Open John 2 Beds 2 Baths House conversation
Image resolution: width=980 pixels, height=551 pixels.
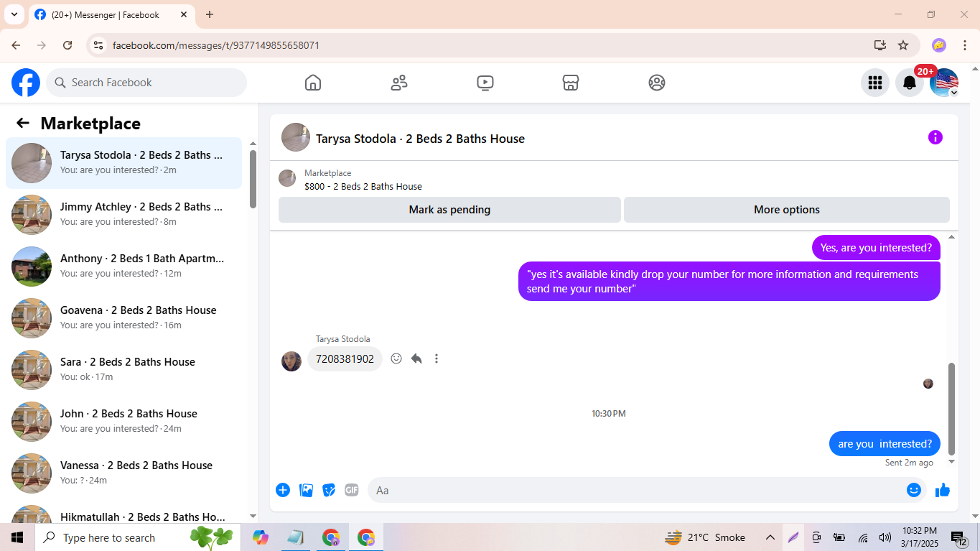tap(124, 421)
